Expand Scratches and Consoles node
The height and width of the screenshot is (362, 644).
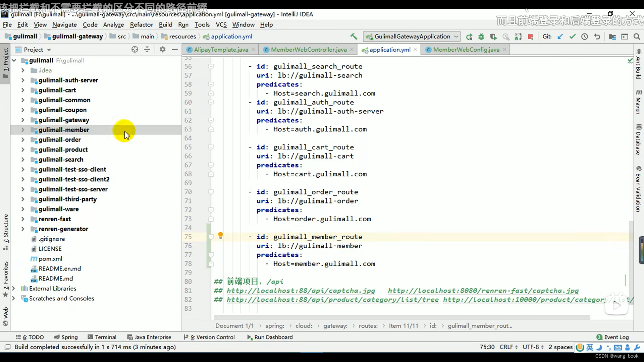click(x=13, y=298)
